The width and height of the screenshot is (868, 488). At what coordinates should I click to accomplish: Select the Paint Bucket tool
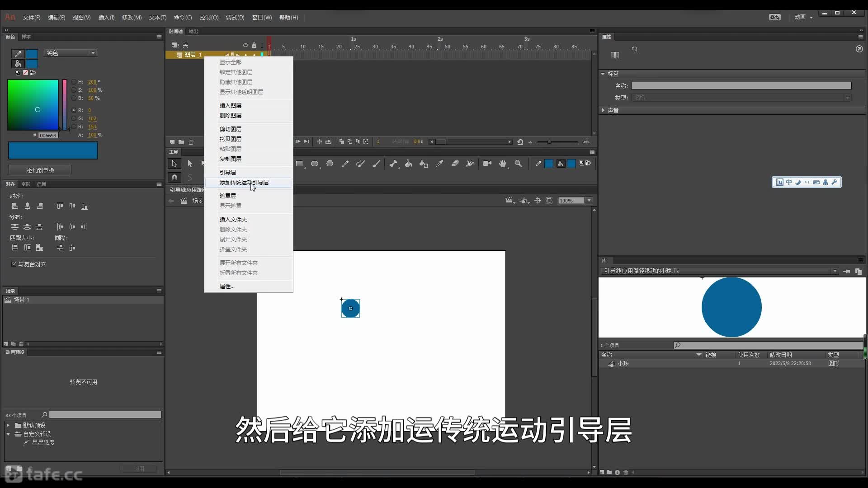[408, 164]
